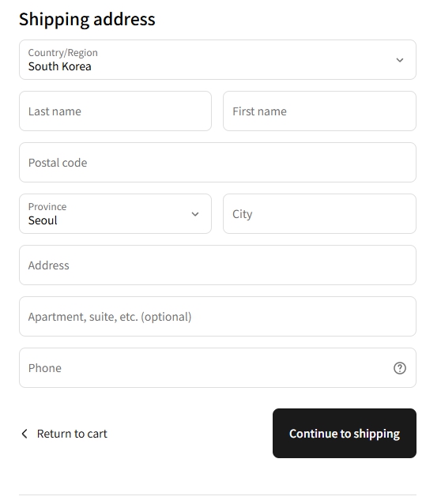
Task: Focus the First name input field
Action: [319, 111]
